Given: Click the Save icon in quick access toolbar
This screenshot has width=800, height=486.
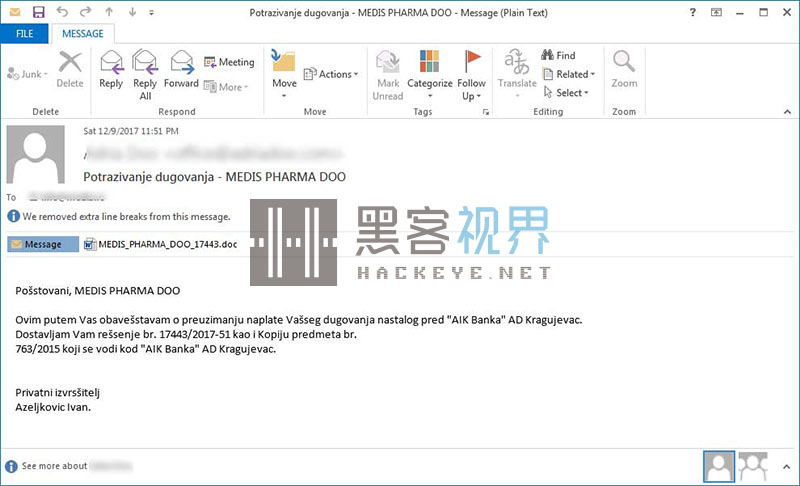Looking at the screenshot, I should point(38,12).
